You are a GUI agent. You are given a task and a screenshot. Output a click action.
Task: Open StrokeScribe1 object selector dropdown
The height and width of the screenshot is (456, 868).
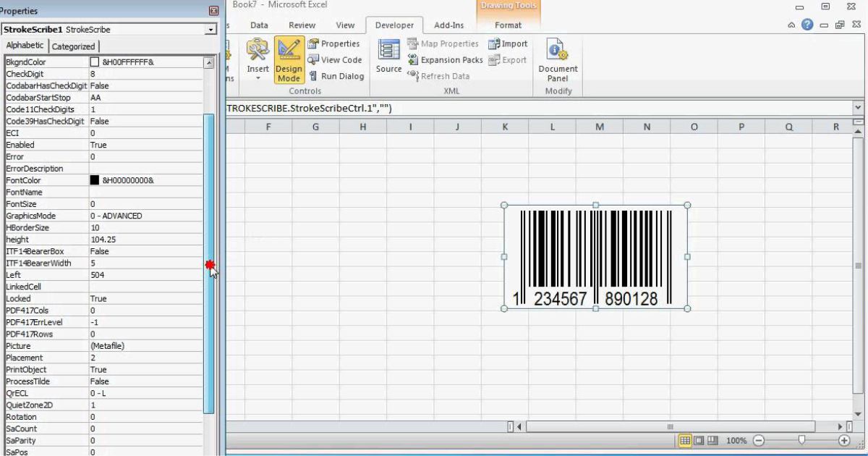point(210,30)
